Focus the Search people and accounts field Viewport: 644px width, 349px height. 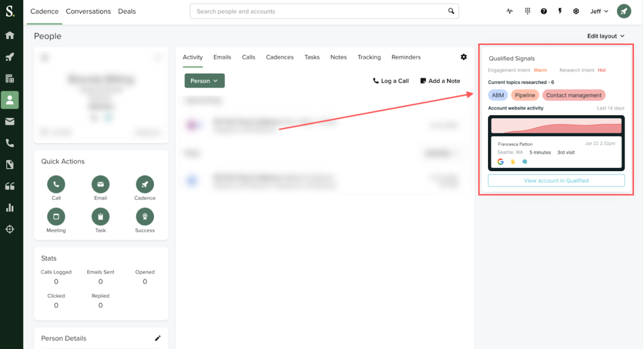(x=324, y=11)
